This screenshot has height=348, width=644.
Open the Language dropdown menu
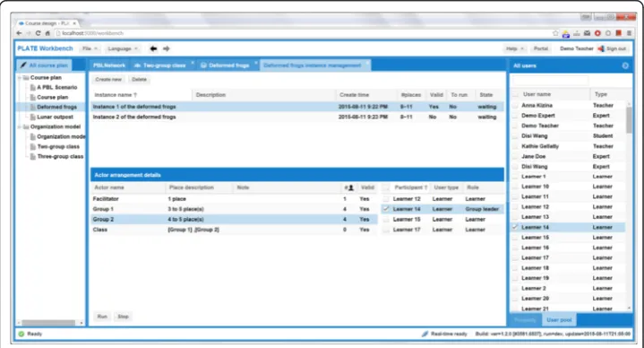coord(123,48)
